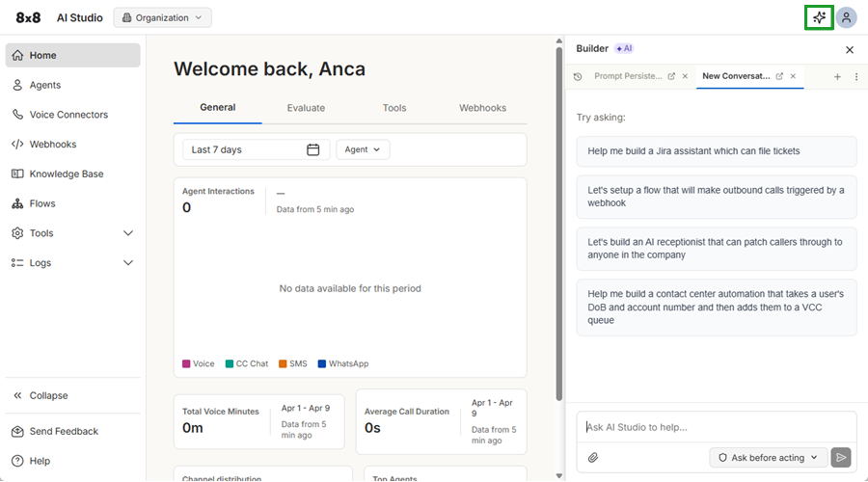This screenshot has width=868, height=482.
Task: Click the Average Call Duration card
Action: pyautogui.click(x=441, y=421)
